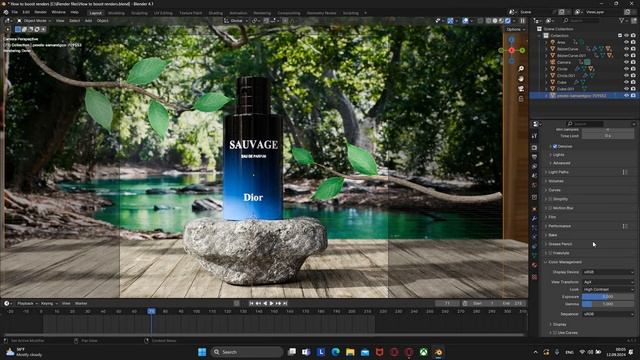
Task: Open the timeline Keying popover
Action: tap(49, 303)
